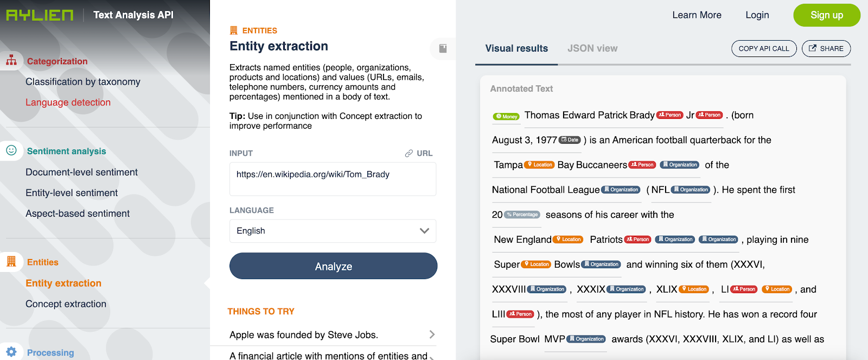Screen dimensions: 868x360
Task: Select the Visual results tab
Action: (x=516, y=48)
